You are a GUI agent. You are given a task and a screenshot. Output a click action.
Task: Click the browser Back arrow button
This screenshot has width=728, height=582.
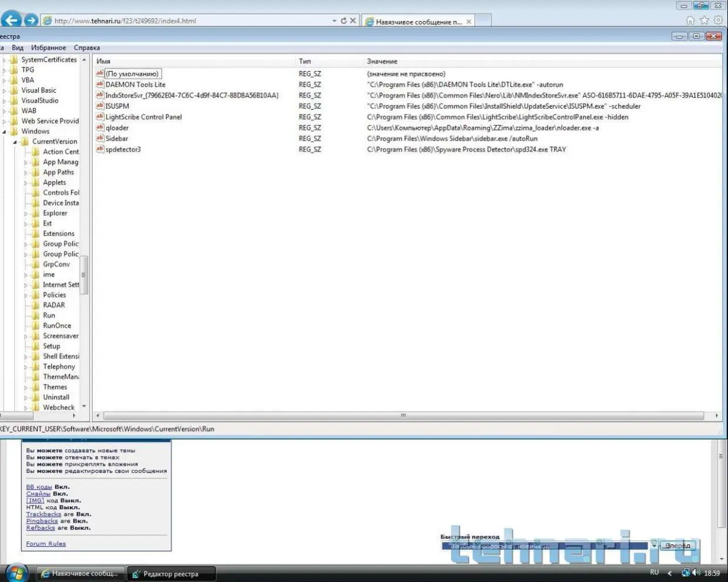coord(11,21)
